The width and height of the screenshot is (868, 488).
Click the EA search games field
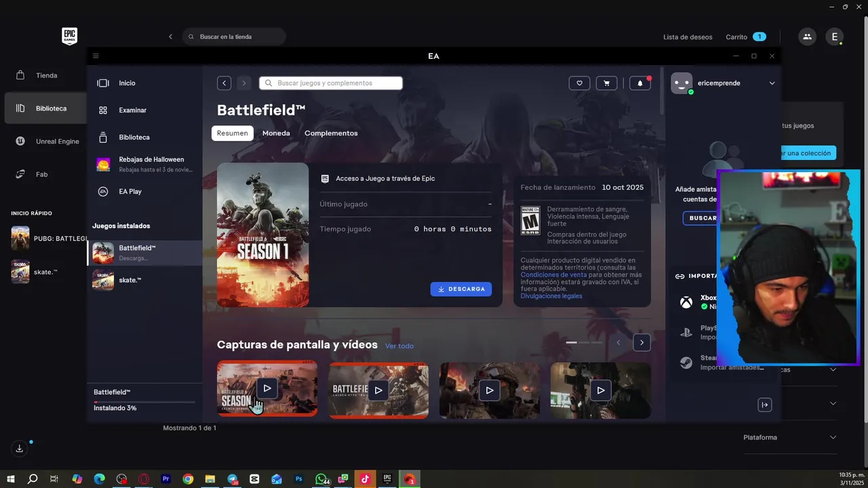[331, 83]
